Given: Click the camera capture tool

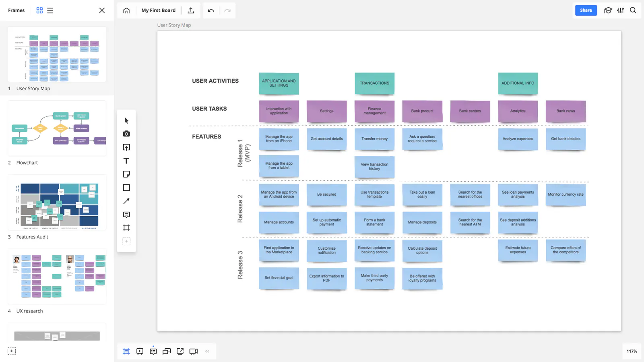Looking at the screenshot, I should [126, 134].
